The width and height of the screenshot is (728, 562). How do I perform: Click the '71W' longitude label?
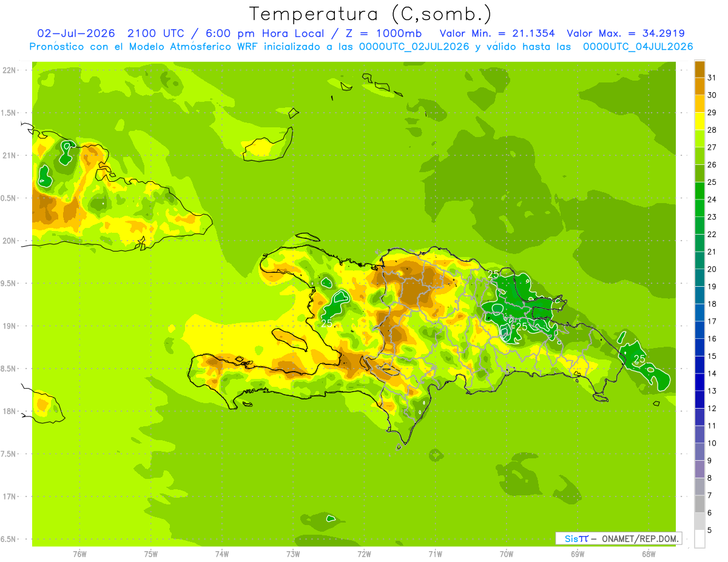tap(435, 554)
